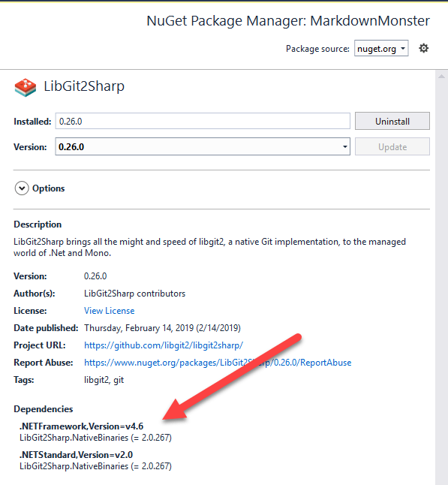Select the LibGit2Sharp package title

click(x=84, y=86)
